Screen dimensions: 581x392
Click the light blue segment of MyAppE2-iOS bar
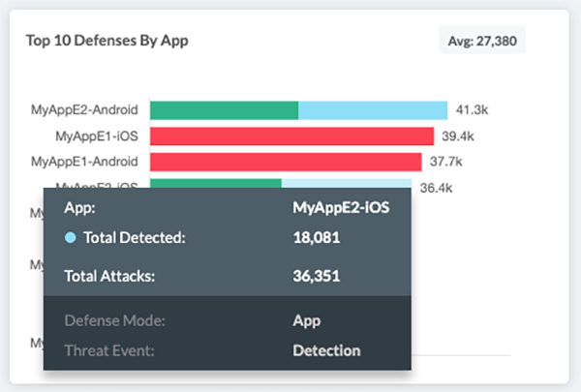(x=346, y=183)
